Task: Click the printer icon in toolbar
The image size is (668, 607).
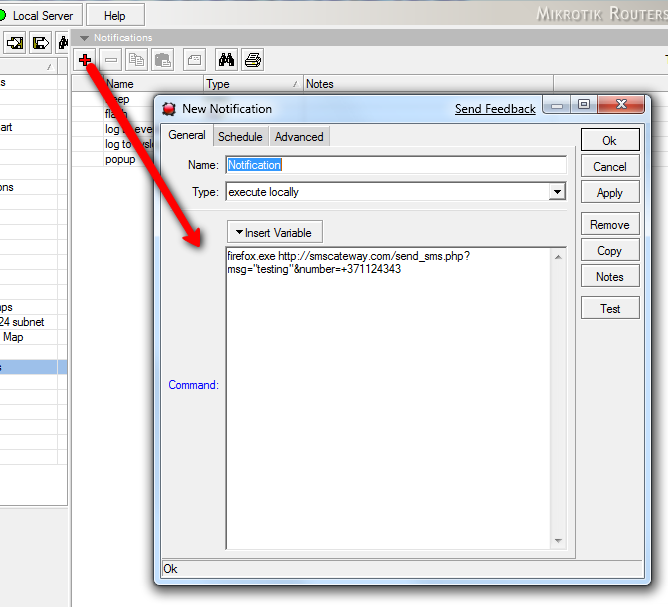Action: point(253,60)
